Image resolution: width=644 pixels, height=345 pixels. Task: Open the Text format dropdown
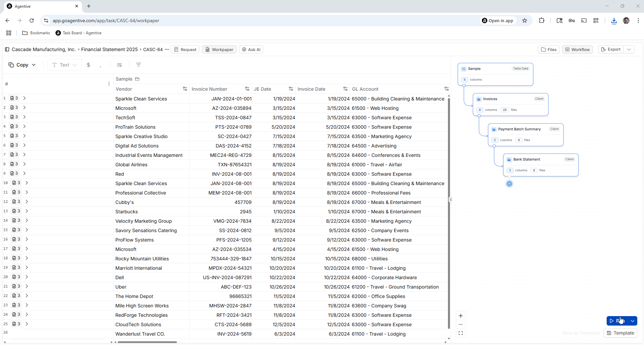[64, 65]
